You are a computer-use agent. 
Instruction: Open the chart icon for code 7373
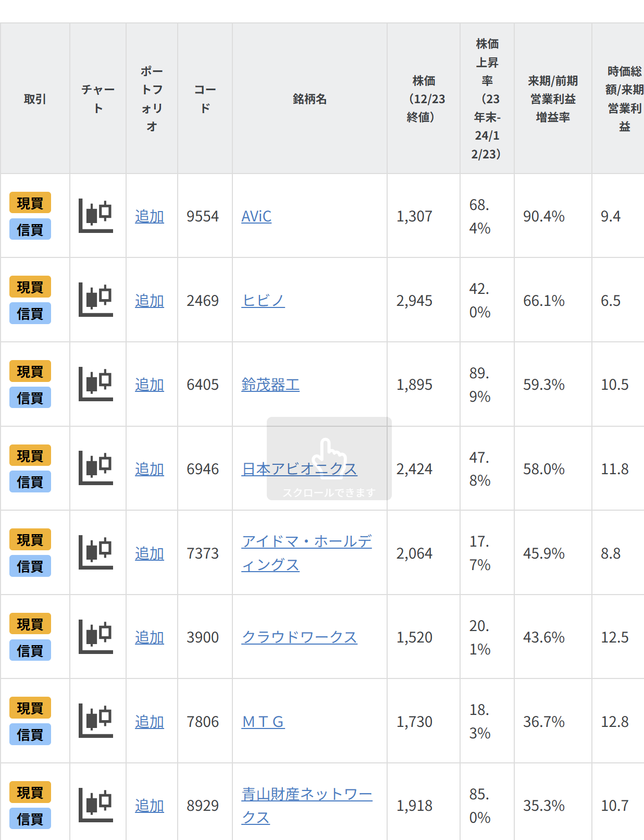pyautogui.click(x=96, y=553)
